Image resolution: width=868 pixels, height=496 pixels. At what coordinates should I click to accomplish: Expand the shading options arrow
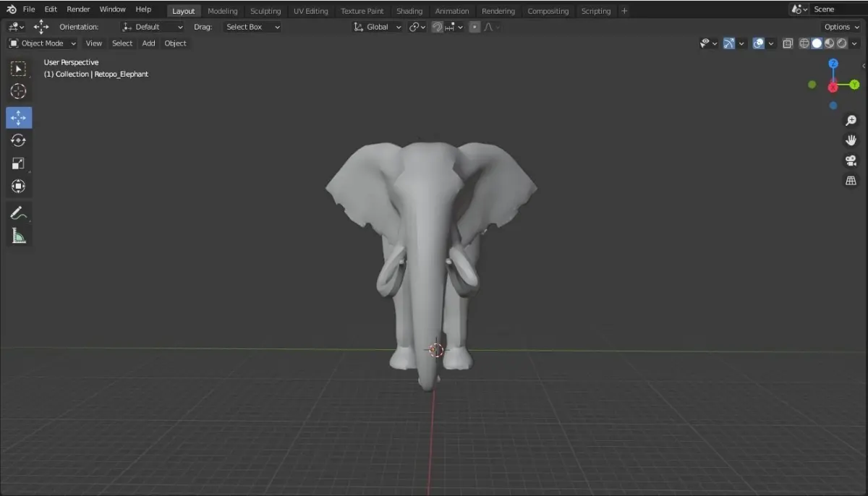(856, 43)
